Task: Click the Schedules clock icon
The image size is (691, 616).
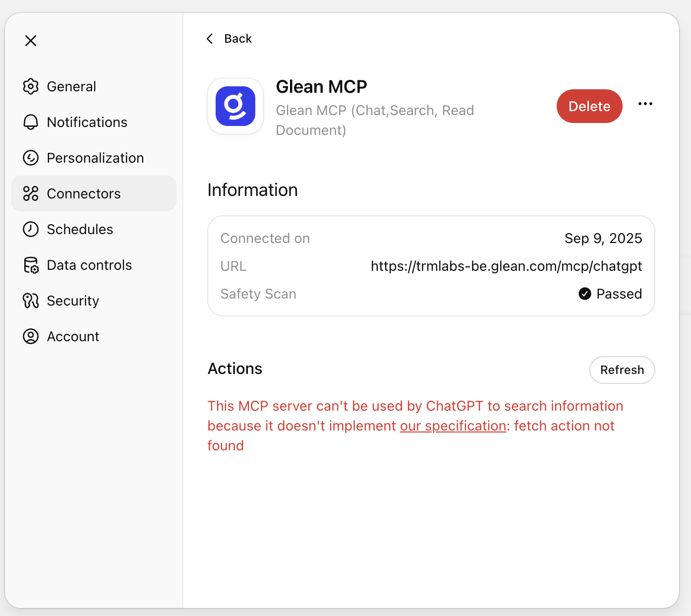Action: 31,229
